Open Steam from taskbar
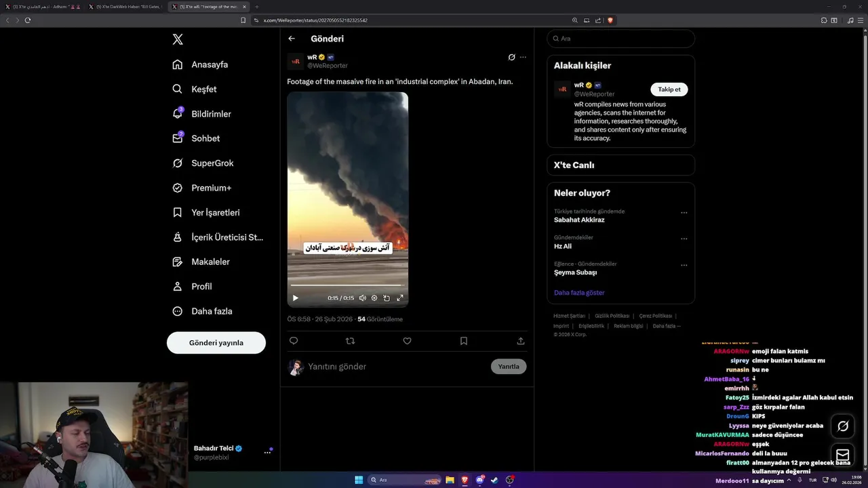The width and height of the screenshot is (868, 488). tap(495, 480)
